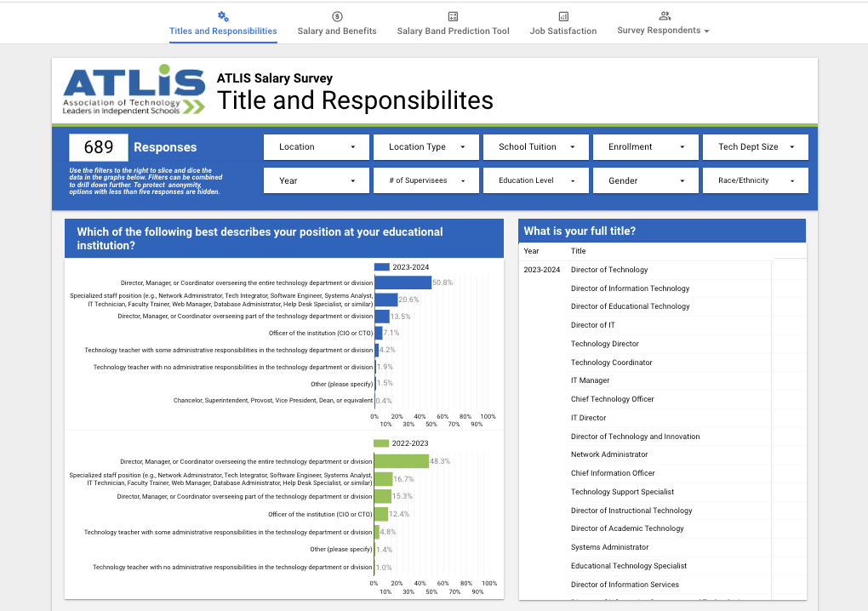The image size is (868, 611).
Task: Click Educational Technology Specialist row
Action: 628,566
